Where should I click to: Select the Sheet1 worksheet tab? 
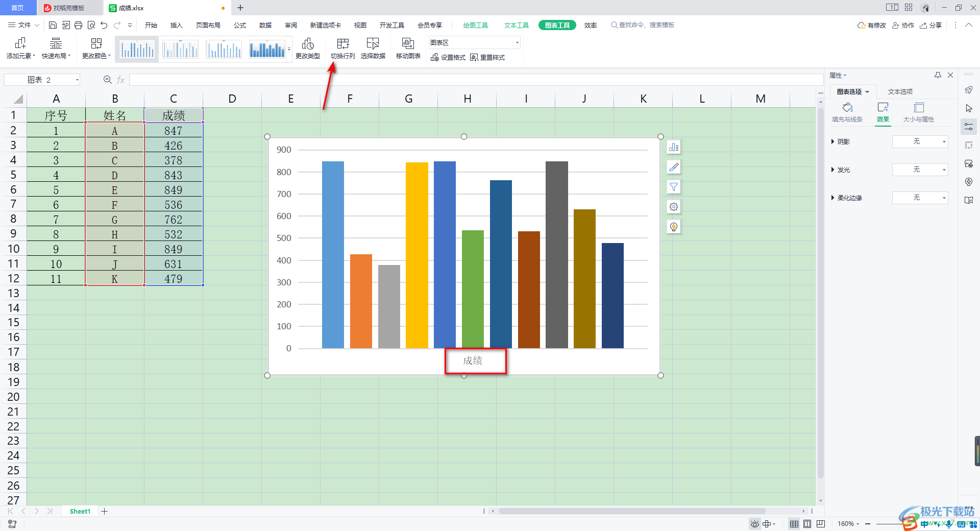[x=80, y=511]
